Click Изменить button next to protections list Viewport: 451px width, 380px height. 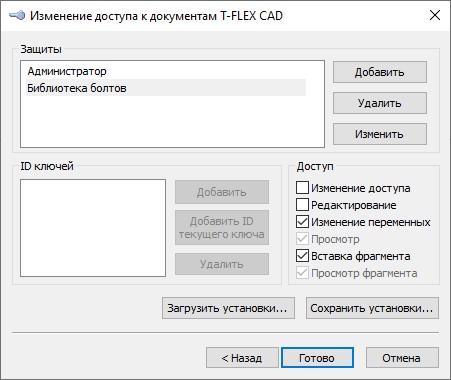coord(380,134)
